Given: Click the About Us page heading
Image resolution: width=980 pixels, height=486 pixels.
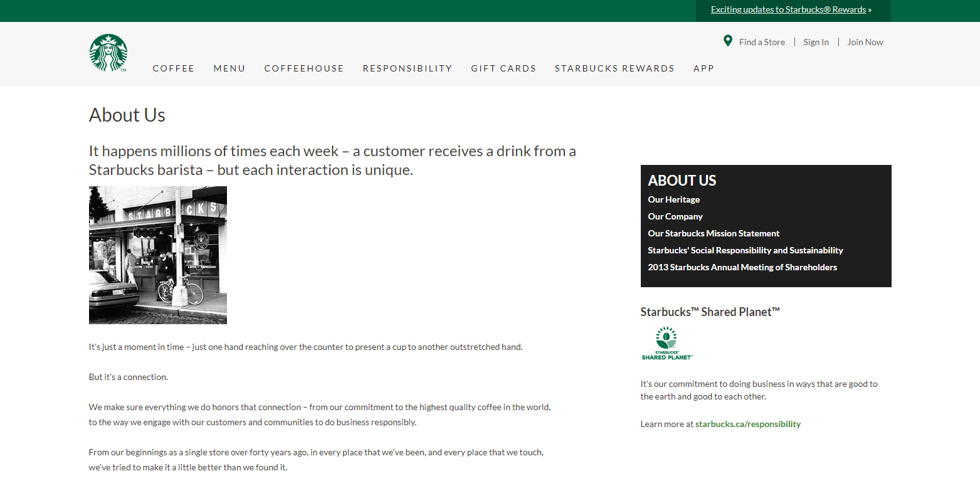Looking at the screenshot, I should click(x=127, y=115).
